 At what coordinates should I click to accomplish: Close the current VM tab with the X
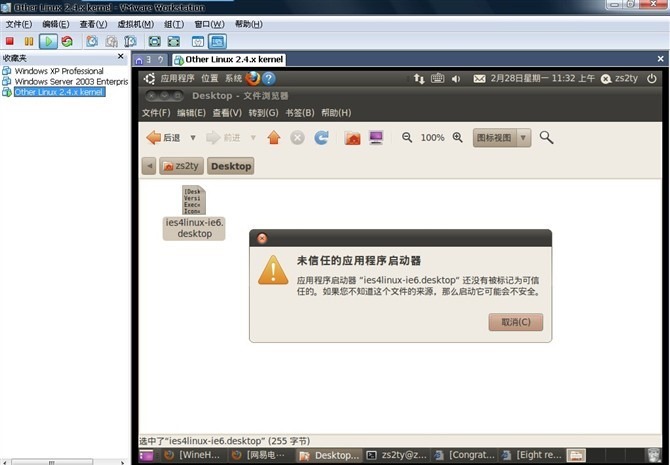pyautogui.click(x=660, y=59)
